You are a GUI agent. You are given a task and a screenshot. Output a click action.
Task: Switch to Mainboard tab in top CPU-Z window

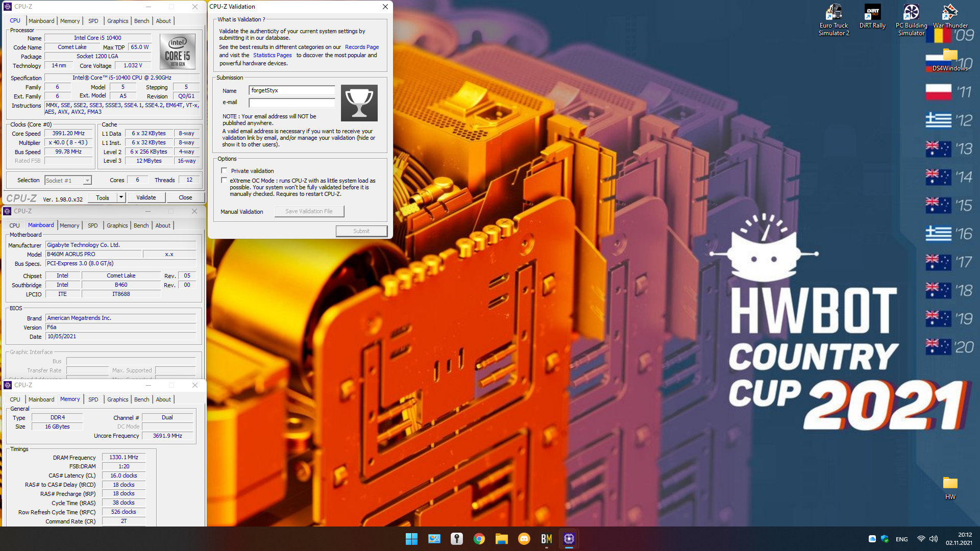coord(41,21)
